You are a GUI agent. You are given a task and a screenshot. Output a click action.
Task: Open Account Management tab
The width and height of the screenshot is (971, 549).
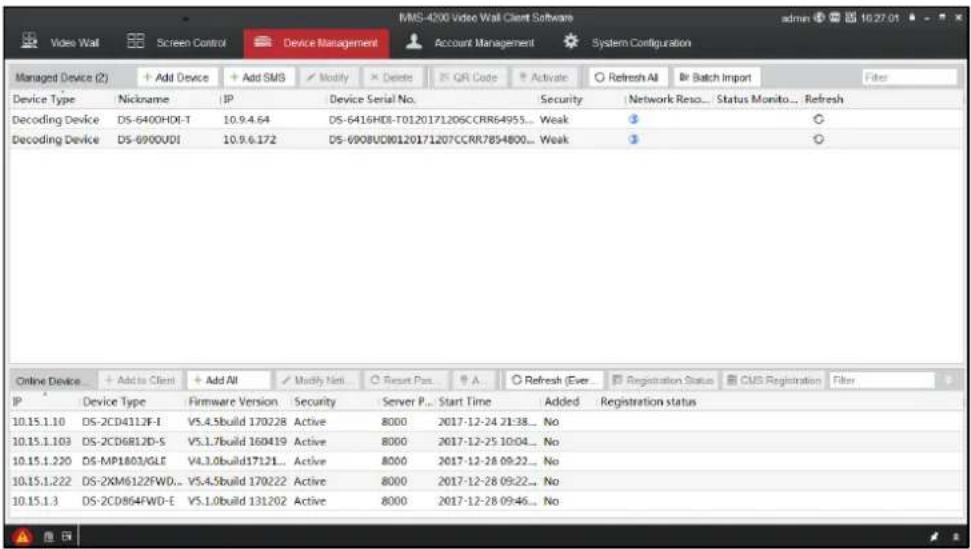[x=471, y=43]
